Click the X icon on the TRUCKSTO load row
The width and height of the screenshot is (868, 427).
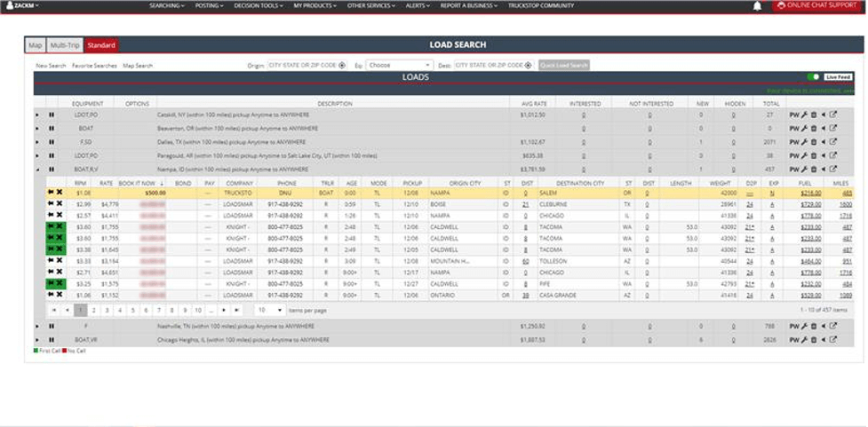pos(60,192)
